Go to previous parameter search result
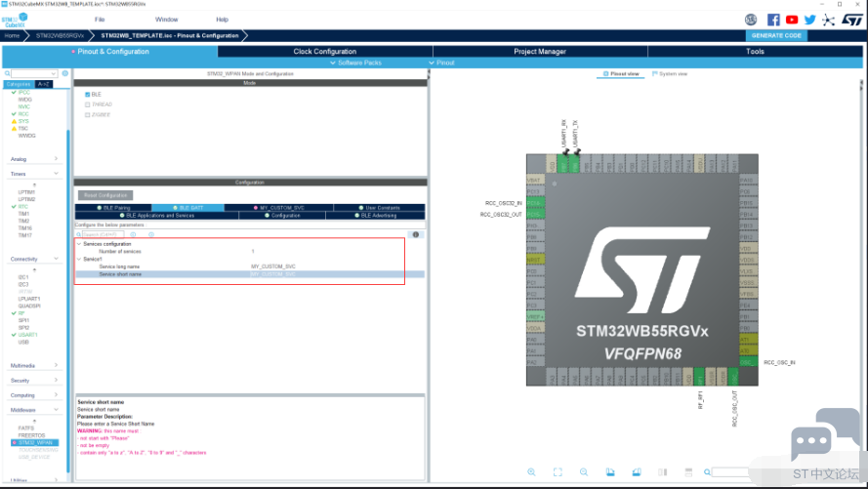The width and height of the screenshot is (868, 489). pyautogui.click(x=133, y=234)
